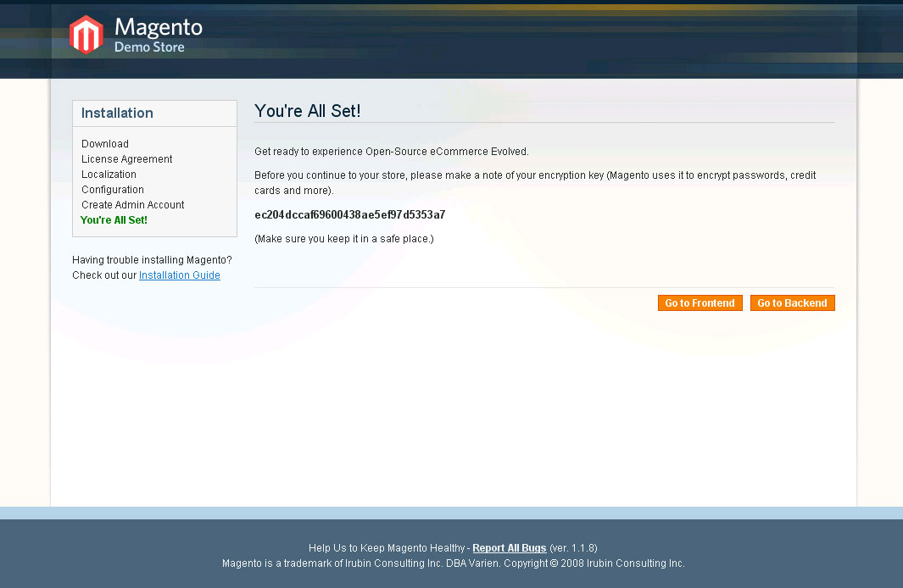This screenshot has height=588, width=903.
Task: Select the License Agreement installation step
Action: (126, 159)
